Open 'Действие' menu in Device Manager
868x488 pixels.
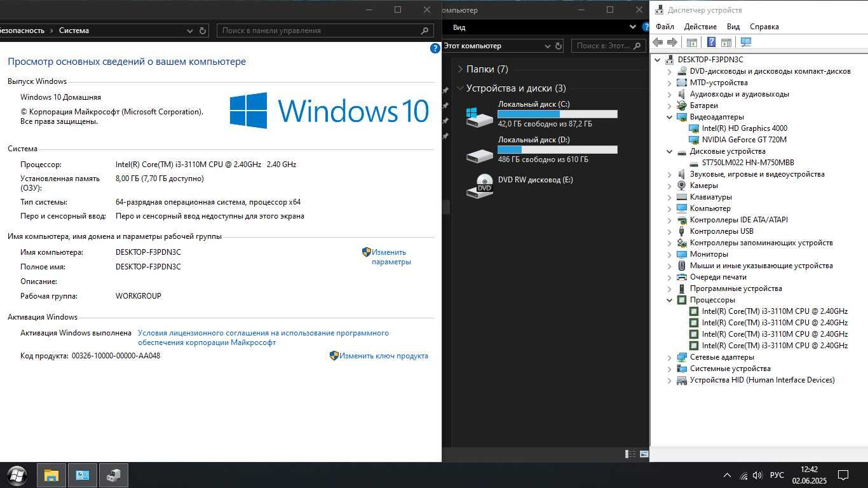coord(700,27)
